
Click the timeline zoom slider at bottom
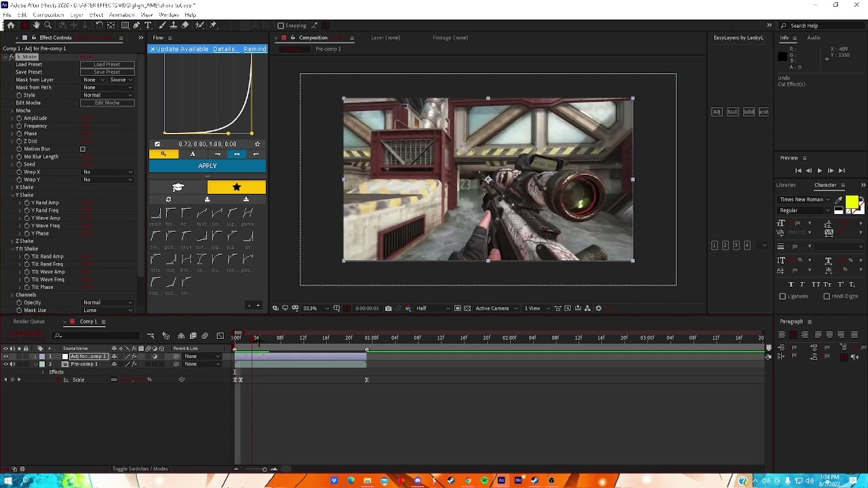(264, 469)
